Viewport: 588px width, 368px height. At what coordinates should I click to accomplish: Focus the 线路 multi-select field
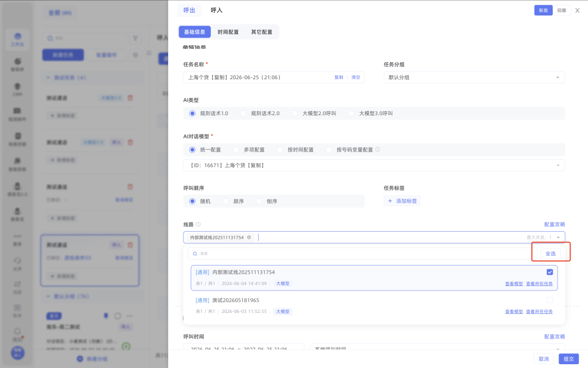coord(374,237)
